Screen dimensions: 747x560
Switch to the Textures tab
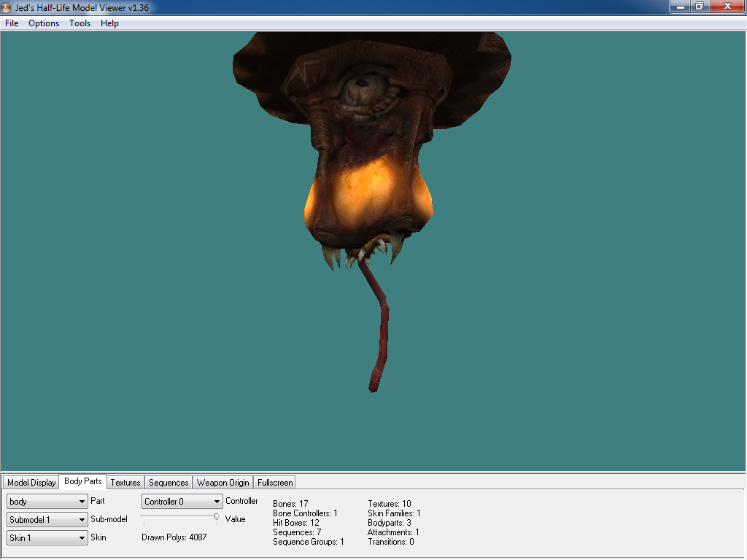point(125,483)
